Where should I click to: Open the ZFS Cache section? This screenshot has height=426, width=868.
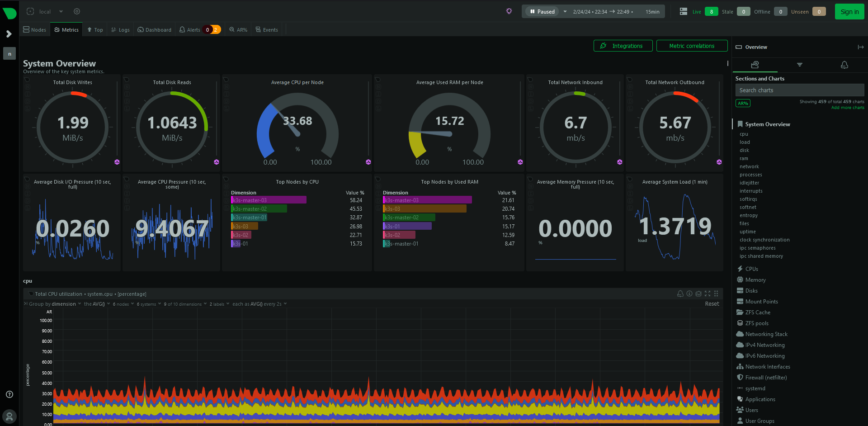click(758, 312)
